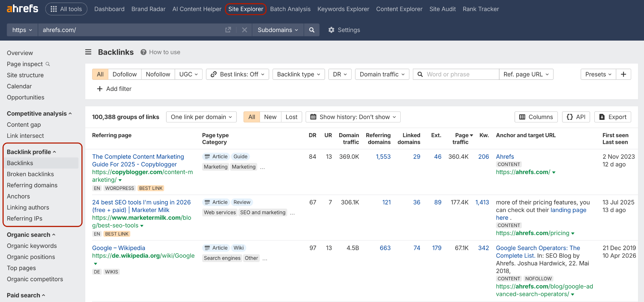Open Settings gear
This screenshot has width=644, height=302.
click(x=331, y=30)
